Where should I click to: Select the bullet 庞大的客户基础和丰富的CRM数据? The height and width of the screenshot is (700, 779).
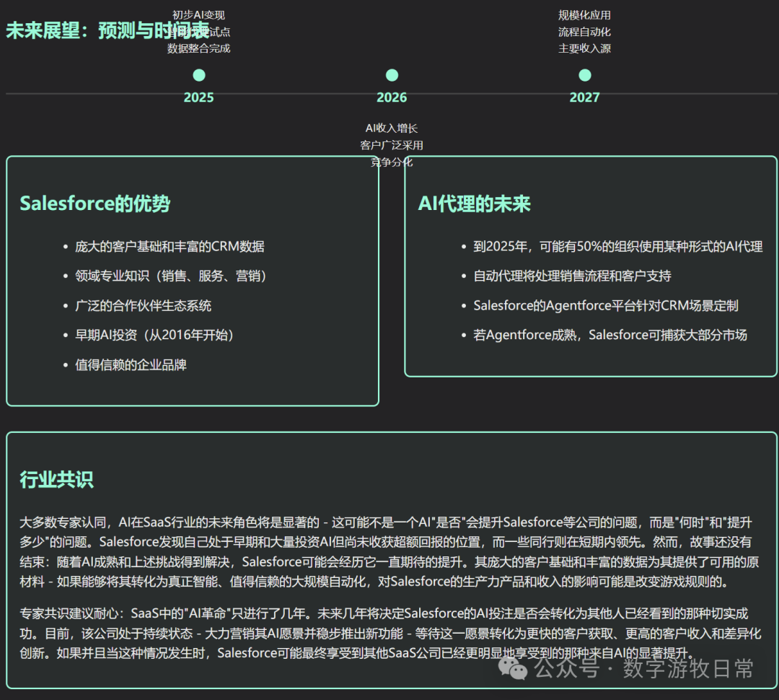point(170,247)
